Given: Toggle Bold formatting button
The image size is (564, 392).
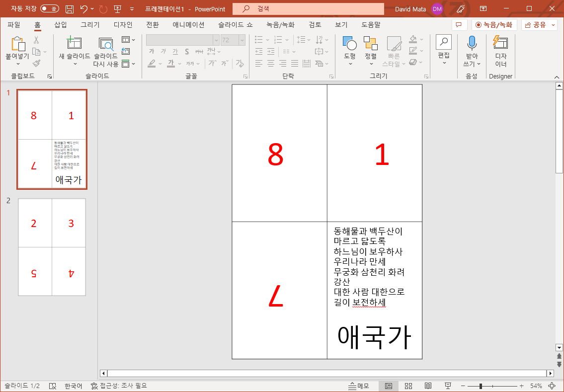Looking at the screenshot, I should [152, 52].
